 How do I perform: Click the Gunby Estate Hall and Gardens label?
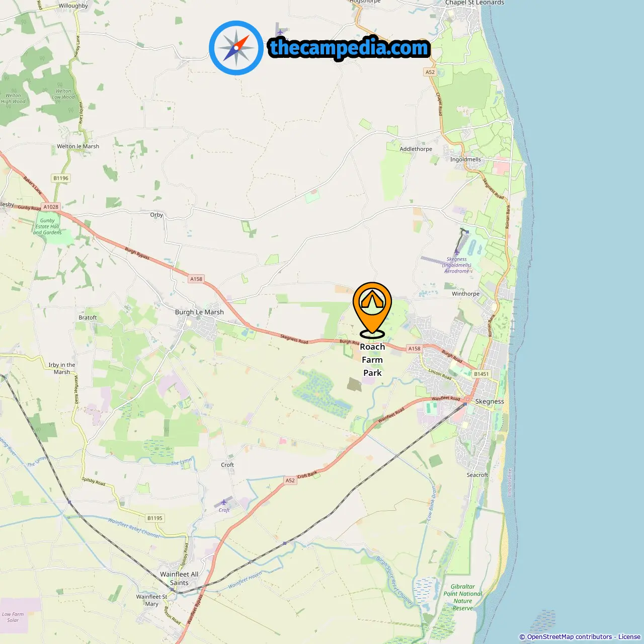pos(47,226)
